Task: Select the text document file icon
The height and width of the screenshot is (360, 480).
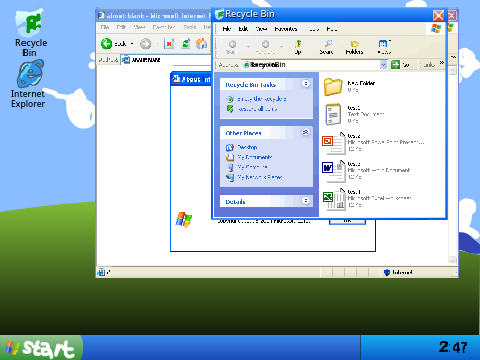Action: pyautogui.click(x=333, y=114)
